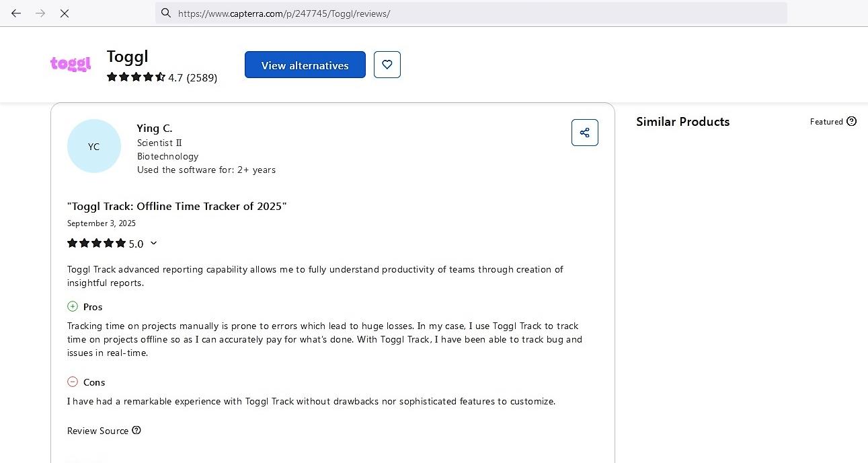Click the browser forward arrow
Screen dimensions: 868x463
coord(40,13)
